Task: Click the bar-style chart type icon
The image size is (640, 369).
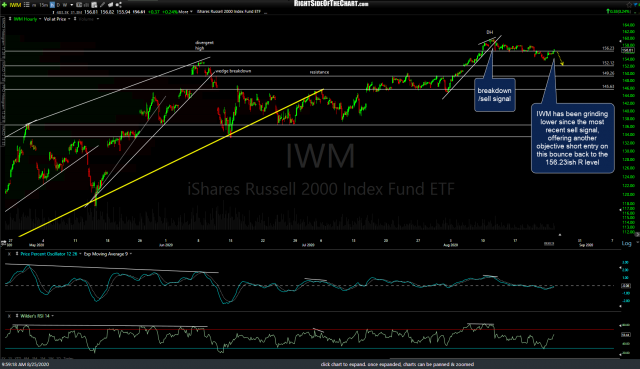Action: tap(87, 5)
